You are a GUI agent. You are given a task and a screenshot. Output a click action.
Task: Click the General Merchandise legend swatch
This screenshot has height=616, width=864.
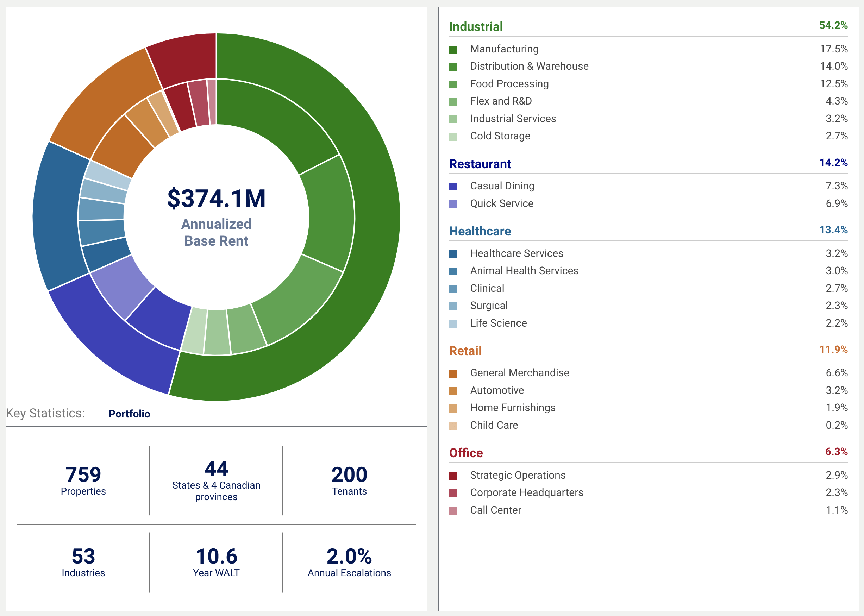click(453, 373)
